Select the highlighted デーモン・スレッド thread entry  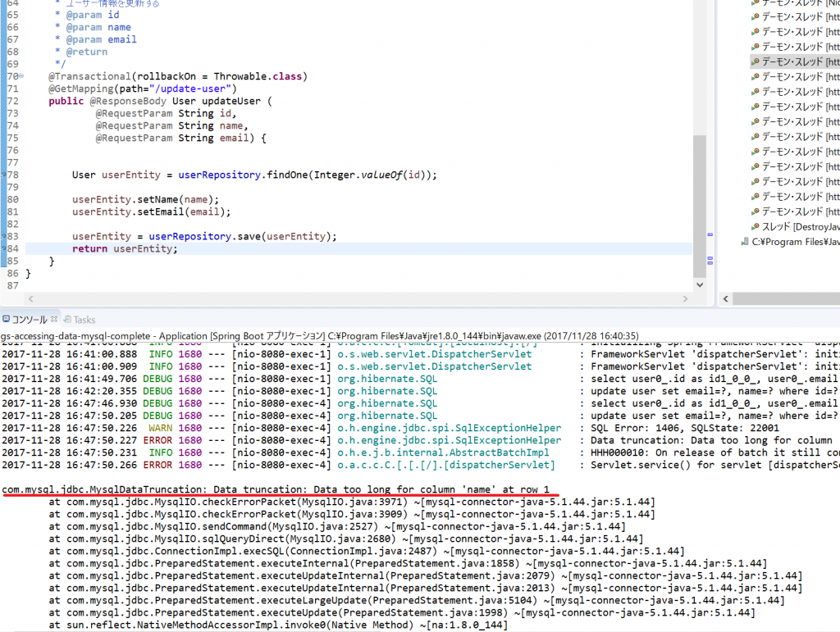point(792,61)
